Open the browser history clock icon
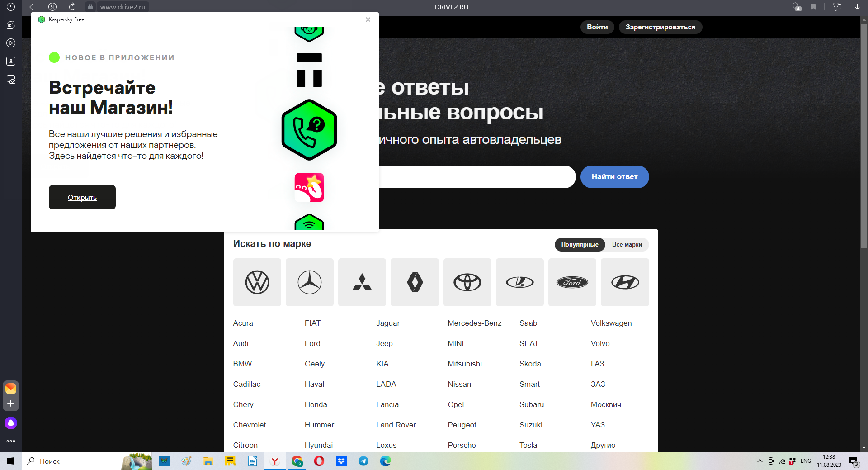This screenshot has width=868, height=470. tap(11, 7)
